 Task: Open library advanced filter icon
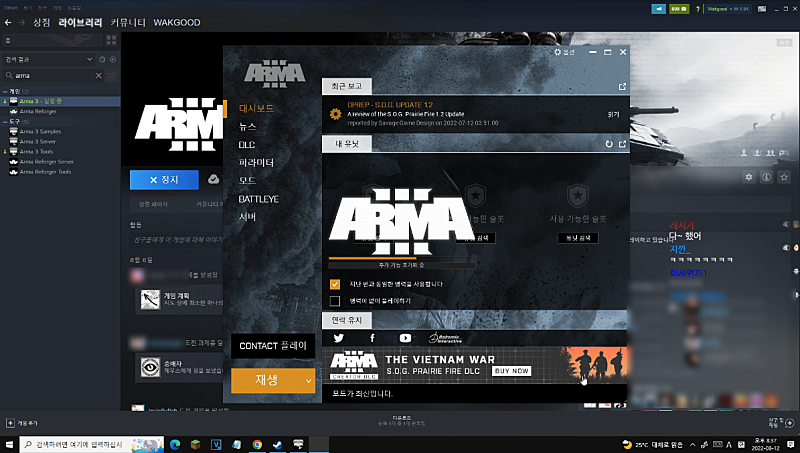click(111, 76)
